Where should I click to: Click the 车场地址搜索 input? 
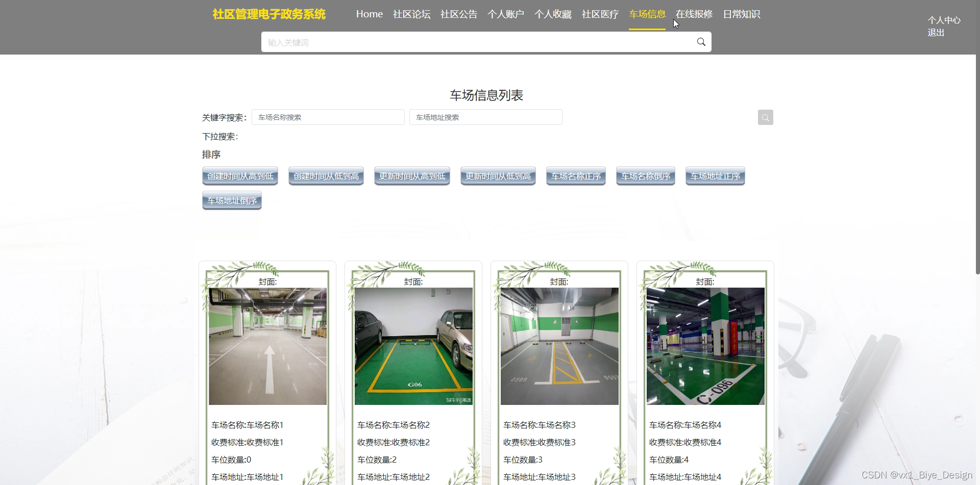[x=486, y=117]
